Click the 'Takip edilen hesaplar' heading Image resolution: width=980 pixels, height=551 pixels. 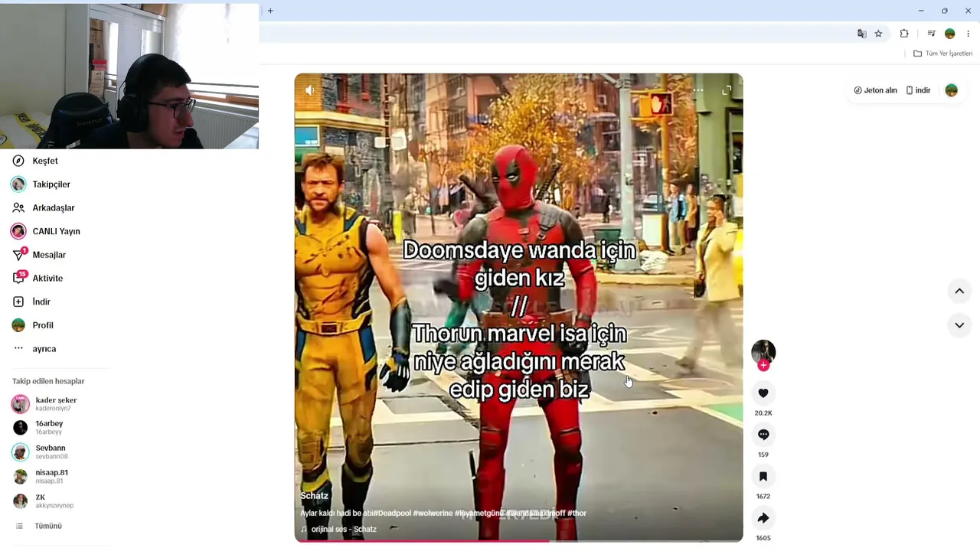(48, 381)
